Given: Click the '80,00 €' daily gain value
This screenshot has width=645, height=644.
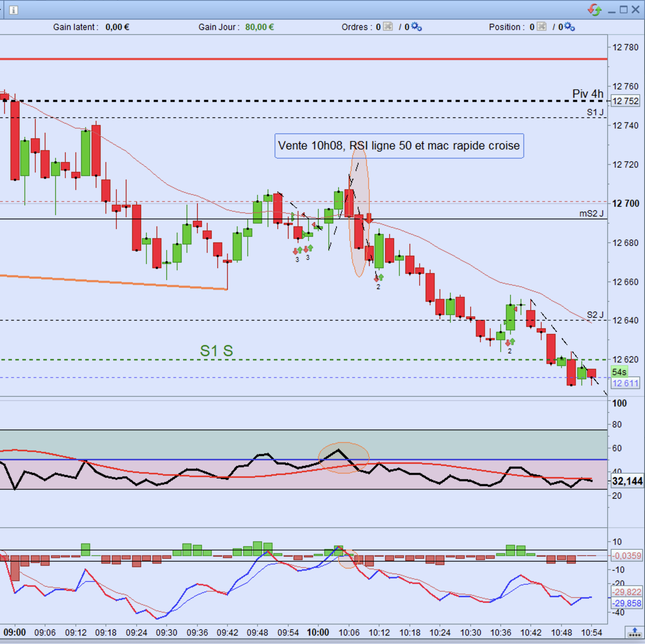Looking at the screenshot, I should click(260, 27).
